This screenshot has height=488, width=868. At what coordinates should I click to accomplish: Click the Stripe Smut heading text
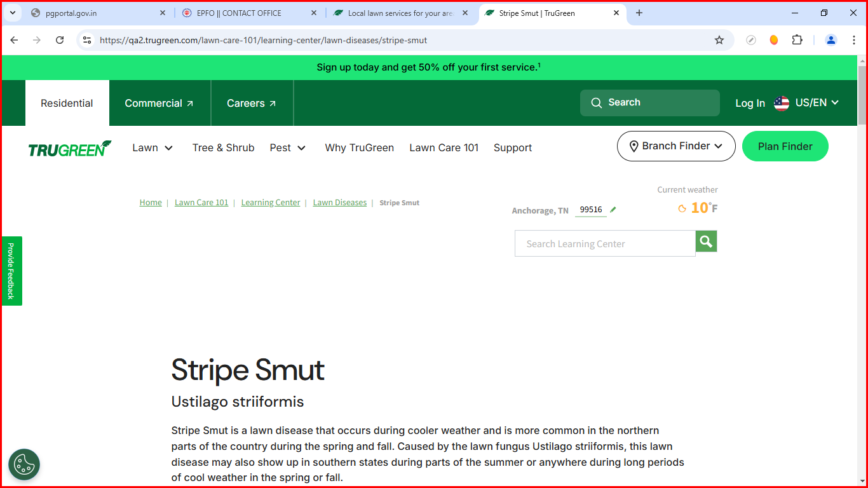(x=248, y=370)
